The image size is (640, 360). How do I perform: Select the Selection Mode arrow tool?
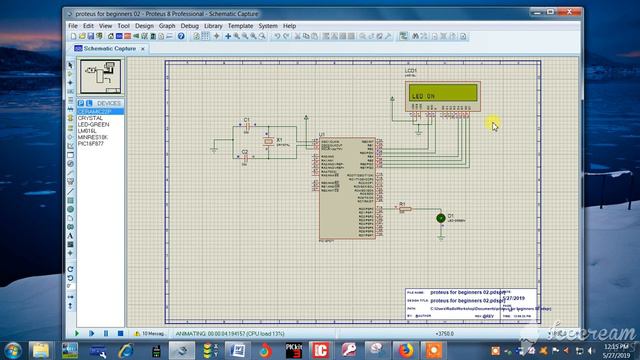70,65
